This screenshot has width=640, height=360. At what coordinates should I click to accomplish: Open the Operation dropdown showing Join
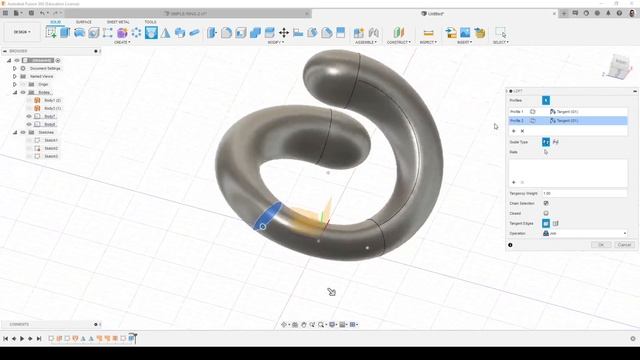[584, 233]
